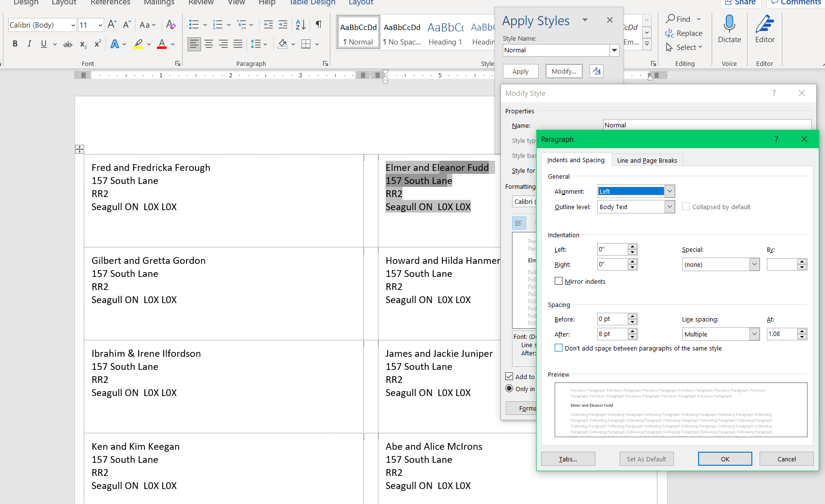Open the text highlight color arrow
This screenshot has height=504, width=825.
tap(149, 44)
